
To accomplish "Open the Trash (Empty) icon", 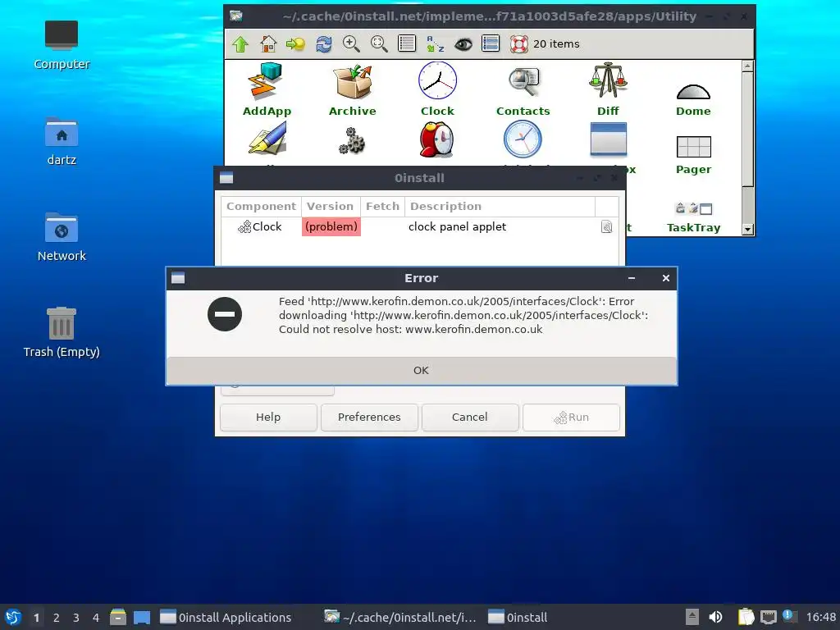I will click(x=62, y=332).
